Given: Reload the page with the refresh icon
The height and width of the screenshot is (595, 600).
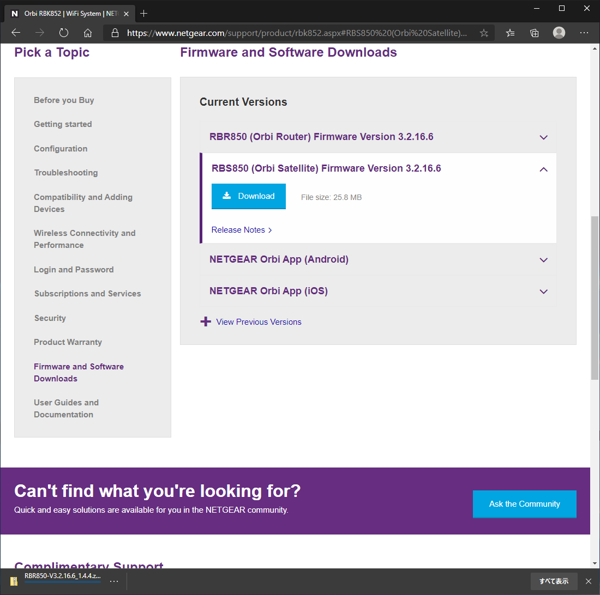Looking at the screenshot, I should [x=64, y=33].
